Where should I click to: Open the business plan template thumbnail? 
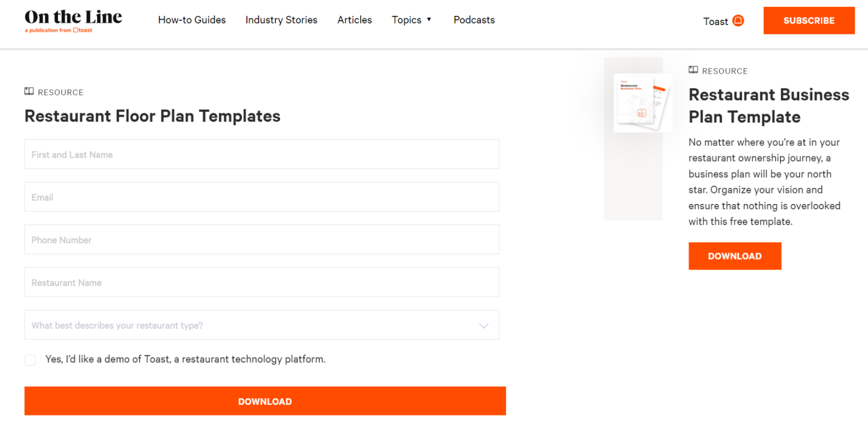(642, 103)
